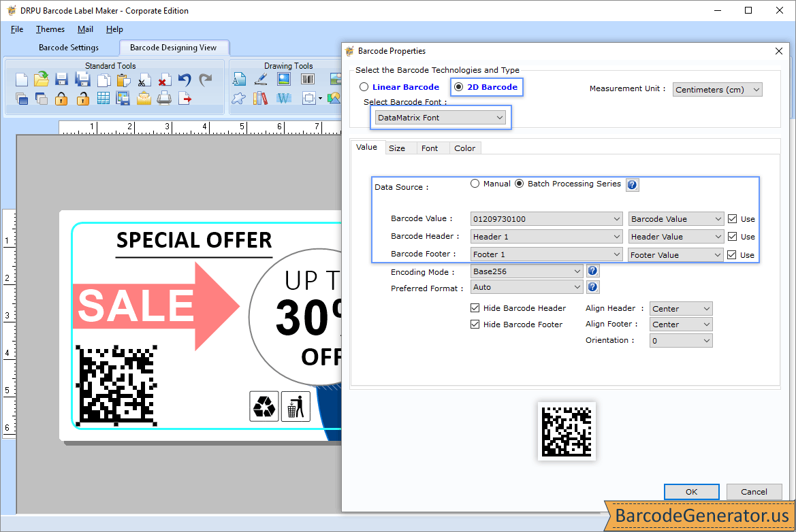
Task: Close the Barcode Properties dialog
Action: tap(779, 51)
